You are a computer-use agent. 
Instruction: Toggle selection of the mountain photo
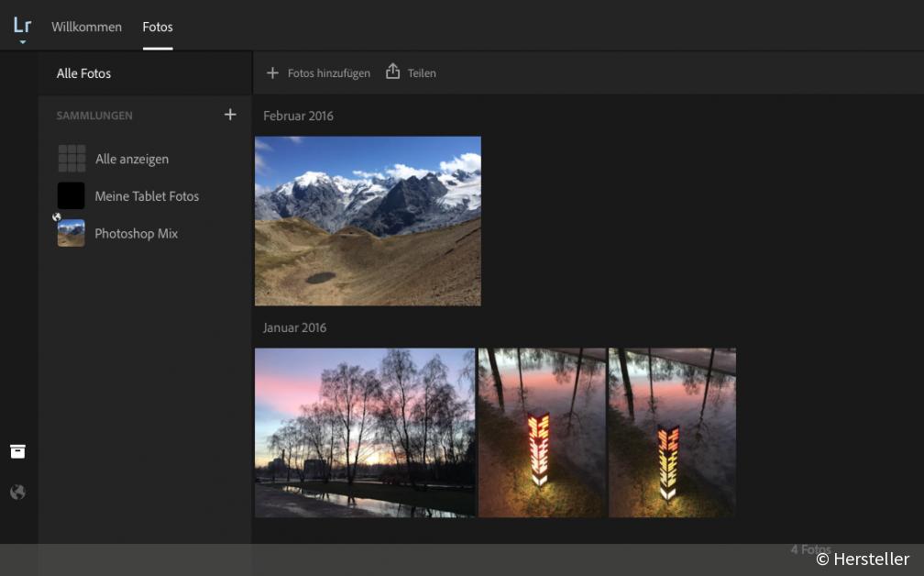coord(367,220)
